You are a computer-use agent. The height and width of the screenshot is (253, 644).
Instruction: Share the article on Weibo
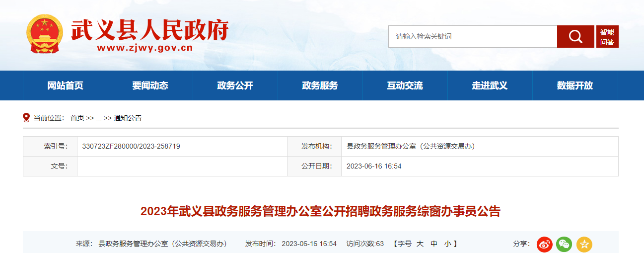(x=544, y=244)
